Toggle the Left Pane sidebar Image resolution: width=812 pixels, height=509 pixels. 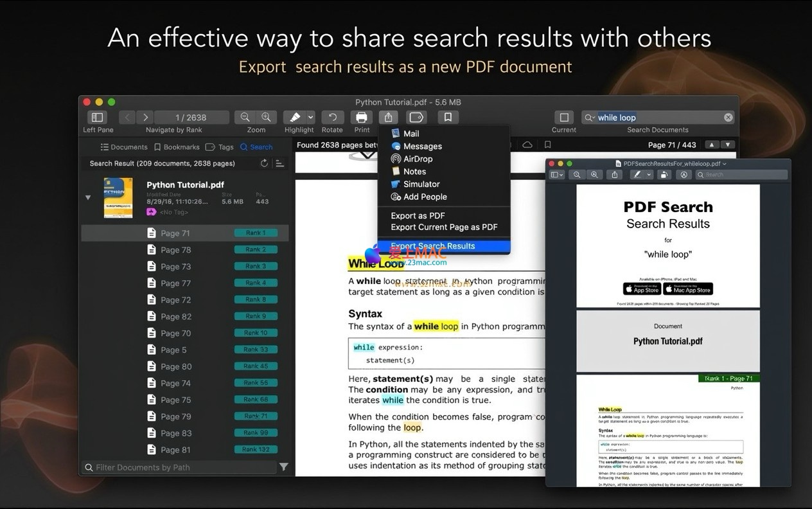(98, 117)
